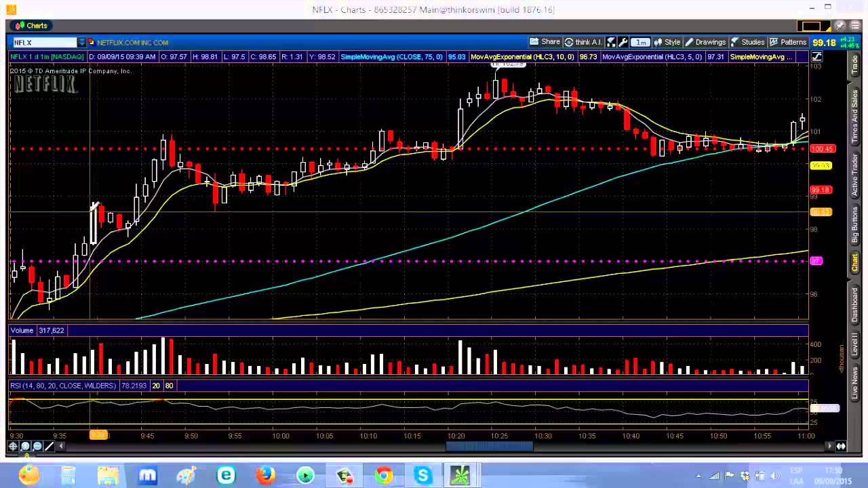
Task: Open the Trade sidebar tab
Action: pos(854,65)
